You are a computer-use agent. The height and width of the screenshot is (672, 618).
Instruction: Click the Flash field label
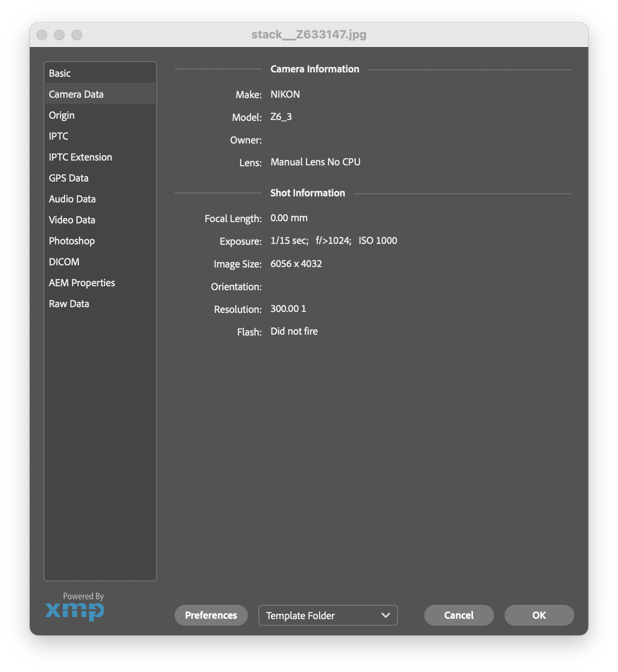point(250,332)
